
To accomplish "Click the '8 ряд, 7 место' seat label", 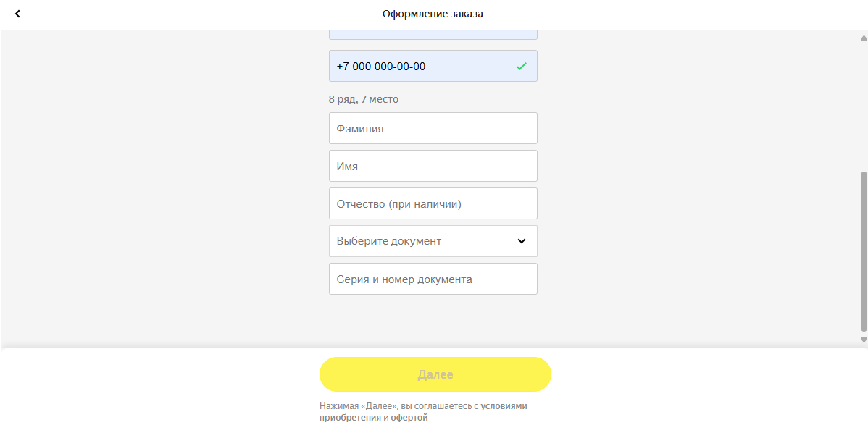I will point(364,100).
